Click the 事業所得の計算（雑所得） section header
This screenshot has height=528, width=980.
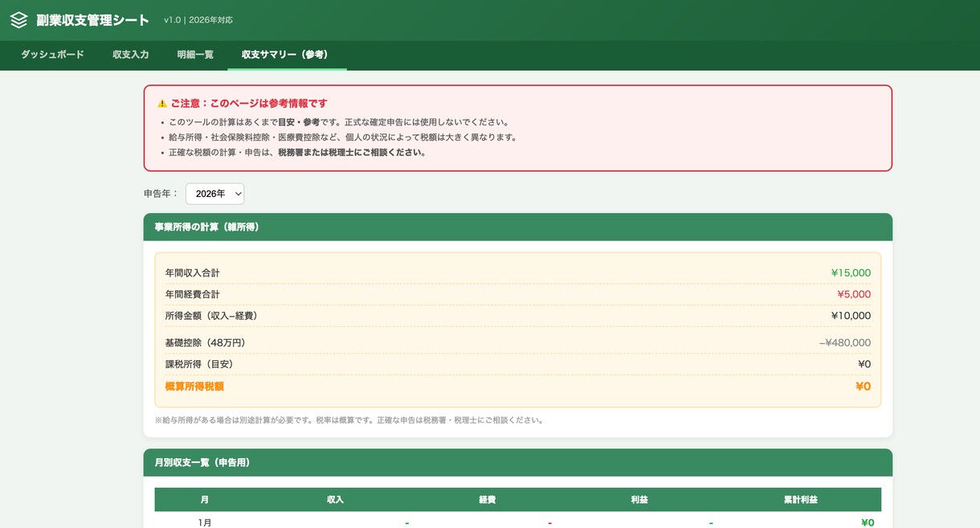point(517,227)
